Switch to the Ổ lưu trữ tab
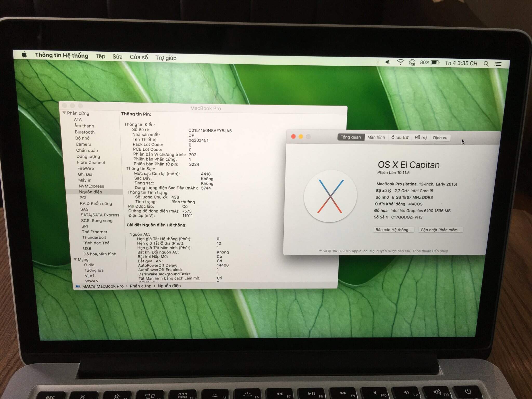 pyautogui.click(x=400, y=137)
